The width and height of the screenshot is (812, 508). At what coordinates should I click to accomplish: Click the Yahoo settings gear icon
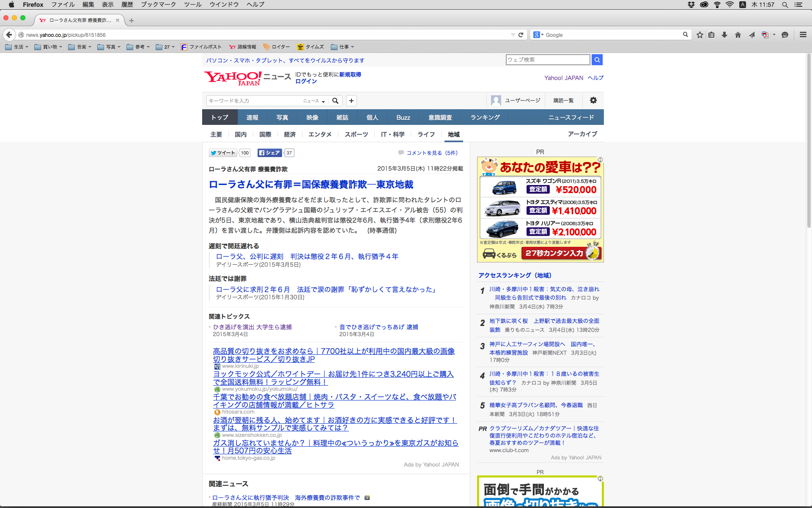coord(593,100)
